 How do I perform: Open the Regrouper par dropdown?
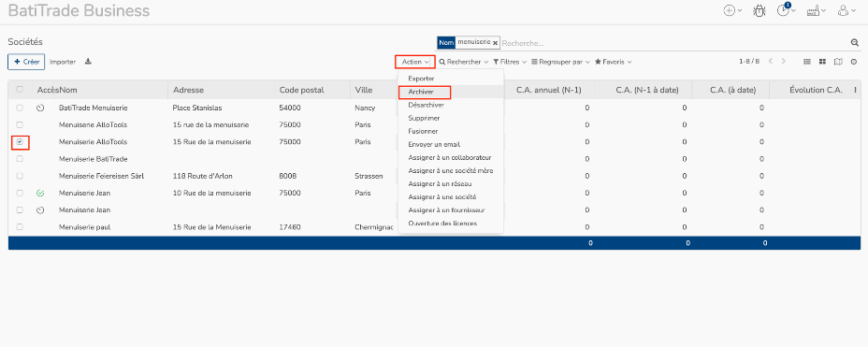tap(561, 62)
